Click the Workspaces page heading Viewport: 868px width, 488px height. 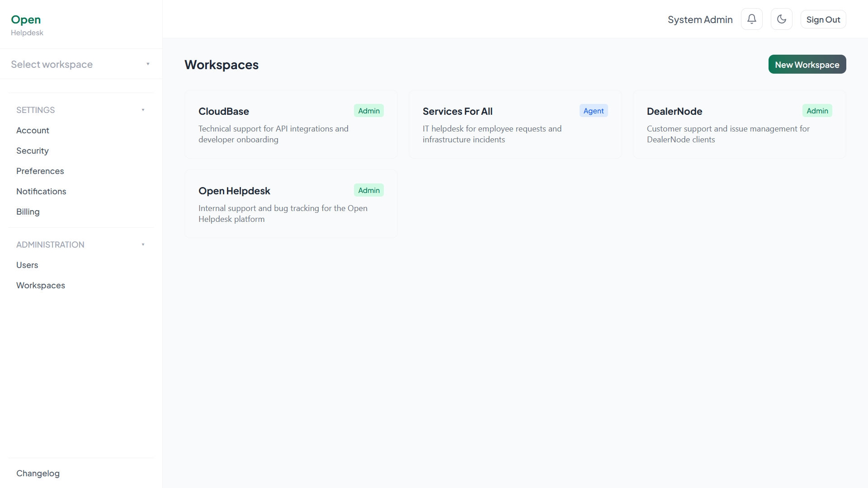click(x=222, y=65)
